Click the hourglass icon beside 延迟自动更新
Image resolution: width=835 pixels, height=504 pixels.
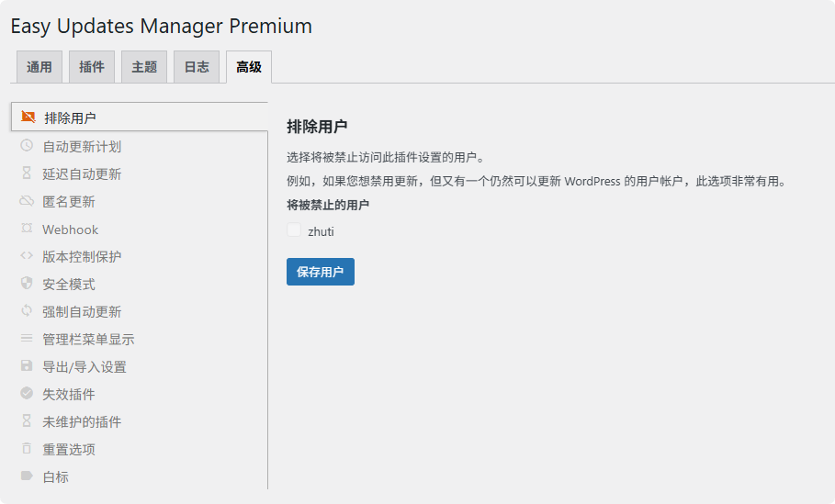(27, 173)
